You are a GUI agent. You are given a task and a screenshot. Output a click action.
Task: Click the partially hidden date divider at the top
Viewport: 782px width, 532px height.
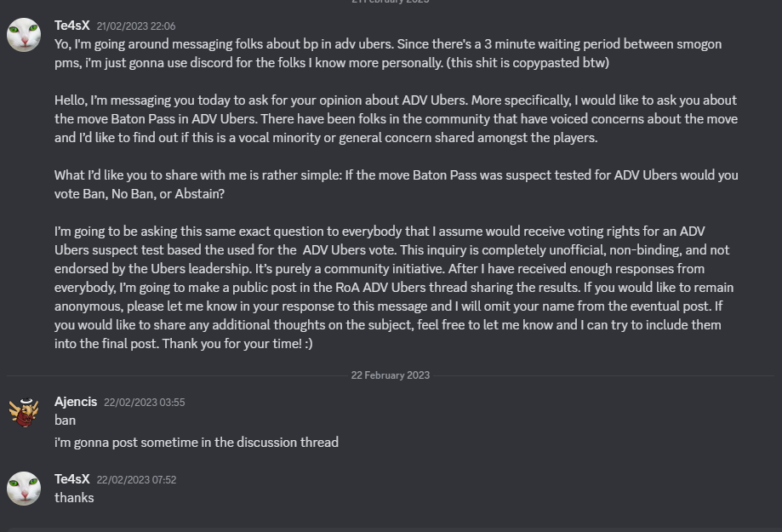(391, 3)
